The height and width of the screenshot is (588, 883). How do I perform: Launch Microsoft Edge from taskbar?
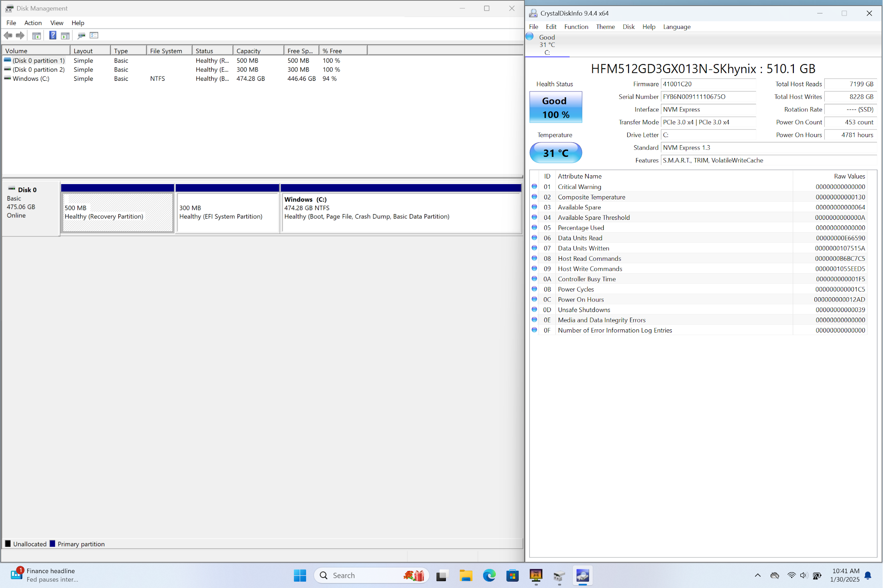[489, 576]
